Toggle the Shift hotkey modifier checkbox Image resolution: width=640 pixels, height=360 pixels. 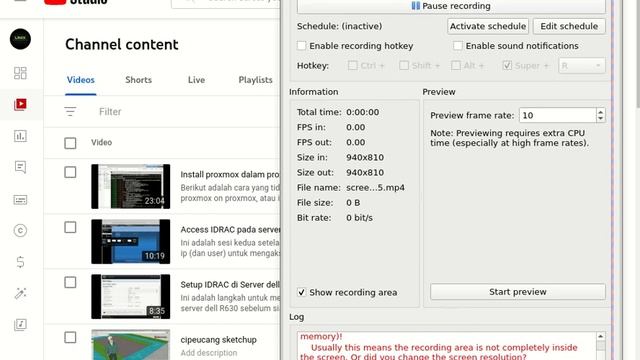coord(404,65)
